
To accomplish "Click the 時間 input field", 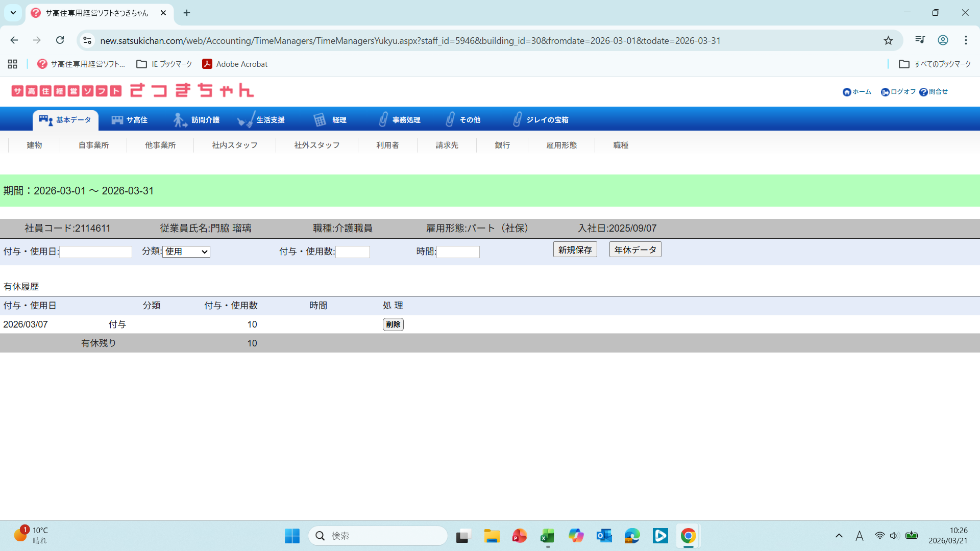I will click(x=458, y=252).
